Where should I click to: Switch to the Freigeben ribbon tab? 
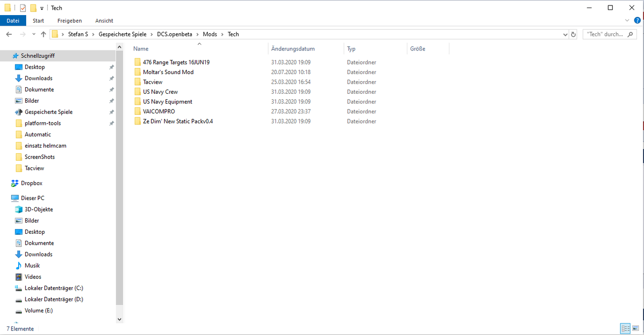[69, 21]
